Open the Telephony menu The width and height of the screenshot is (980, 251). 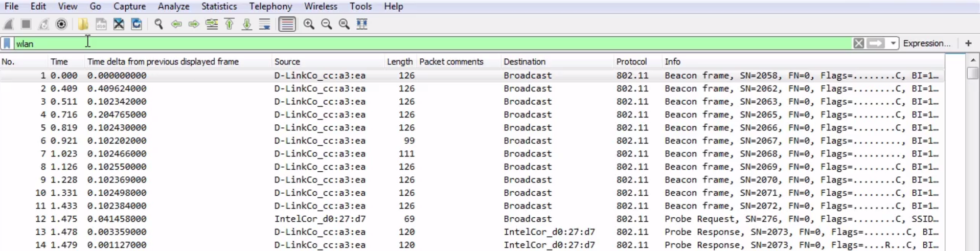point(270,7)
